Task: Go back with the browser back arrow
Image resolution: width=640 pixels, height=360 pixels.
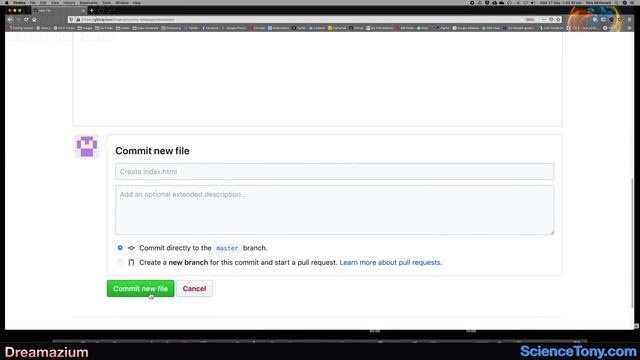Action: (x=10, y=19)
